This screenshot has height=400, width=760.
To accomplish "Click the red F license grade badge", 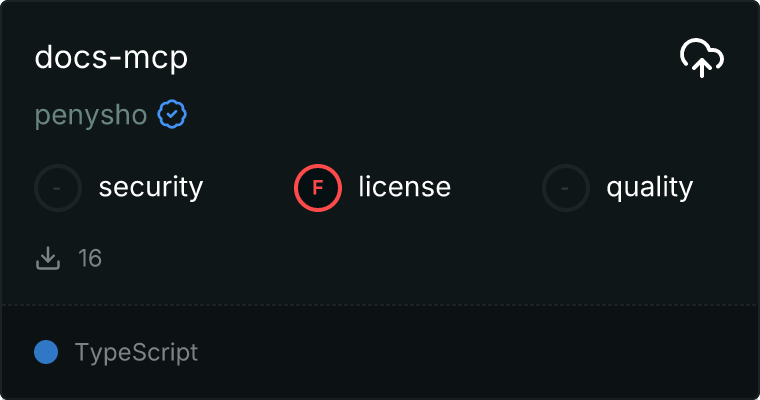I will point(318,187).
